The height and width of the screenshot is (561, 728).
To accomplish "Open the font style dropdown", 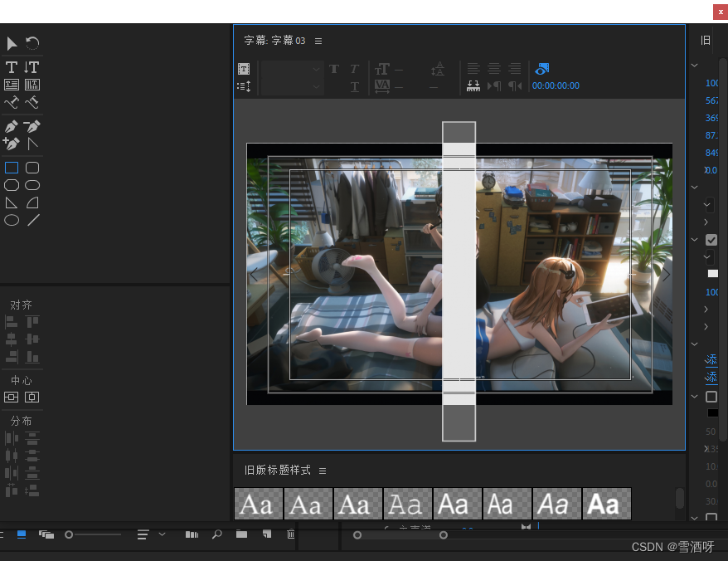I will click(x=291, y=87).
